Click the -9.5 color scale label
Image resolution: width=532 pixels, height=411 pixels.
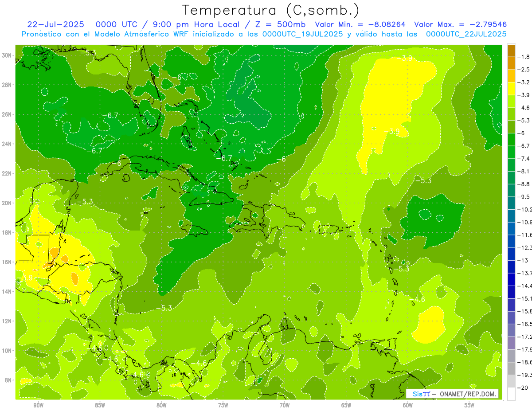click(524, 197)
